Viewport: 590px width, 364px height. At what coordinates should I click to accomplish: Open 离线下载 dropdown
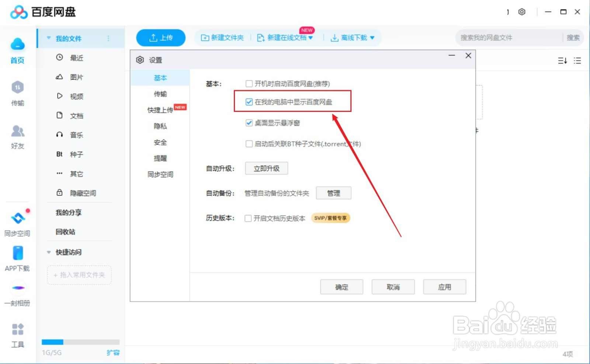tap(353, 38)
